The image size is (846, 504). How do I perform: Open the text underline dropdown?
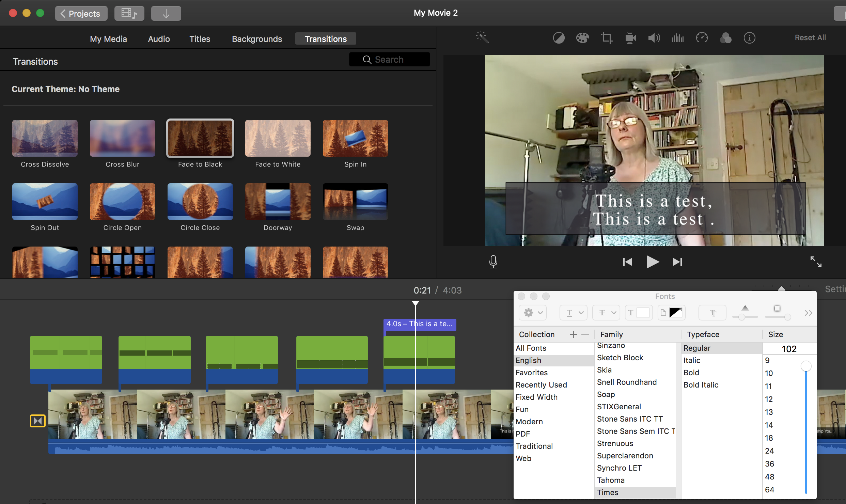pyautogui.click(x=574, y=313)
